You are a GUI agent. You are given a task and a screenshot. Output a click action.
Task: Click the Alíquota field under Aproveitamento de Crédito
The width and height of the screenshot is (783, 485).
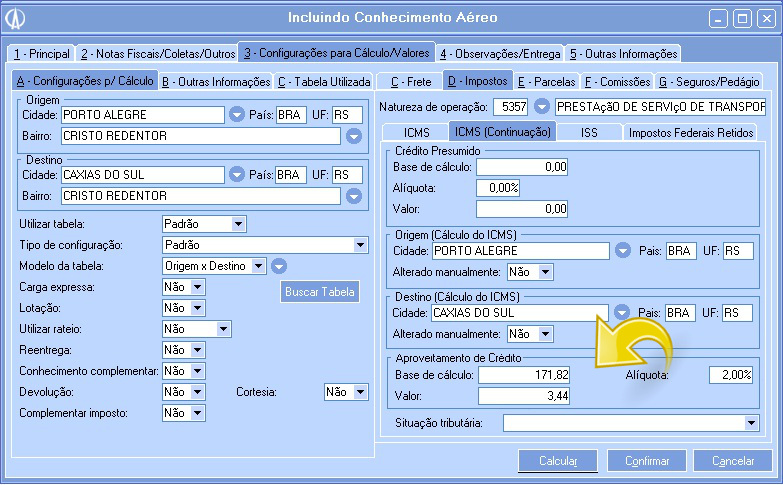(729, 375)
